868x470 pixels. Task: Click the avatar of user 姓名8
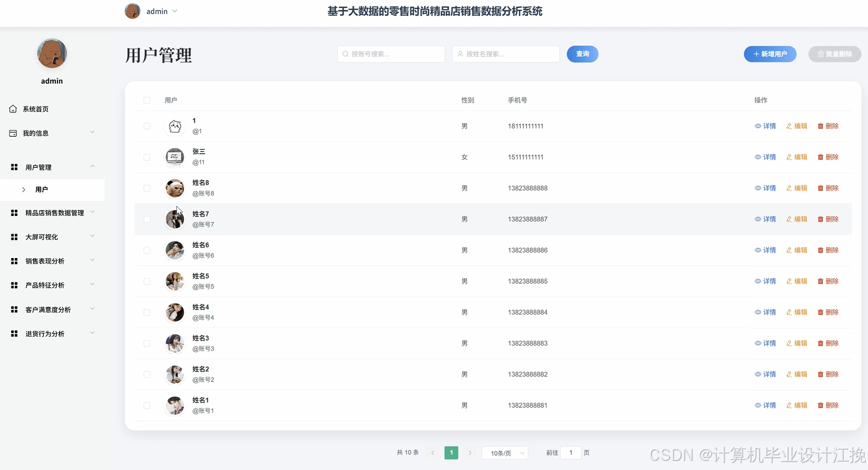(175, 188)
